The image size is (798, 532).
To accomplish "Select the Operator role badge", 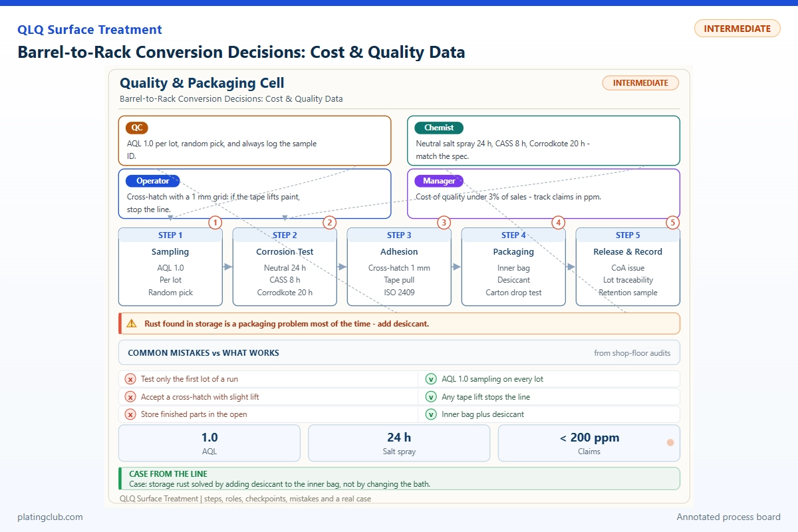I will (153, 181).
